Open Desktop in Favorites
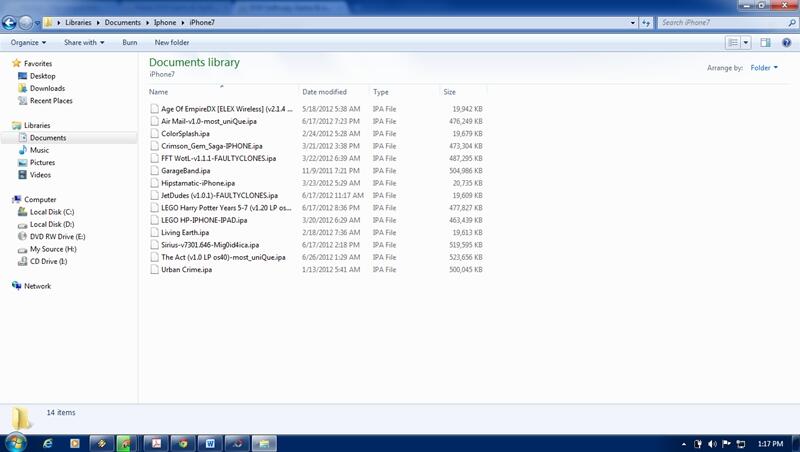 (42, 76)
